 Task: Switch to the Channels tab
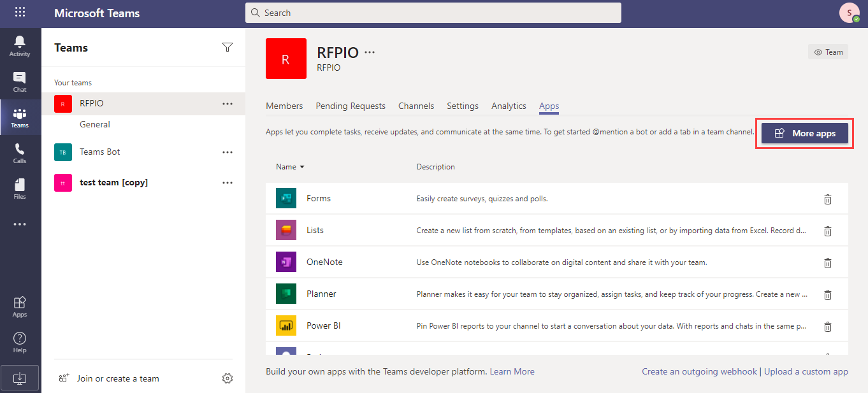(x=416, y=106)
